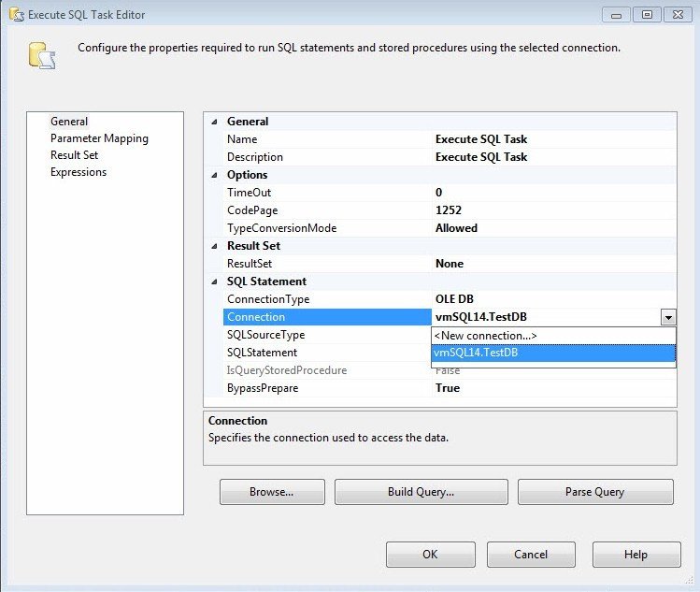Image resolution: width=700 pixels, height=592 pixels.
Task: Edit the Name value Execute SQL Task
Action: [x=553, y=139]
